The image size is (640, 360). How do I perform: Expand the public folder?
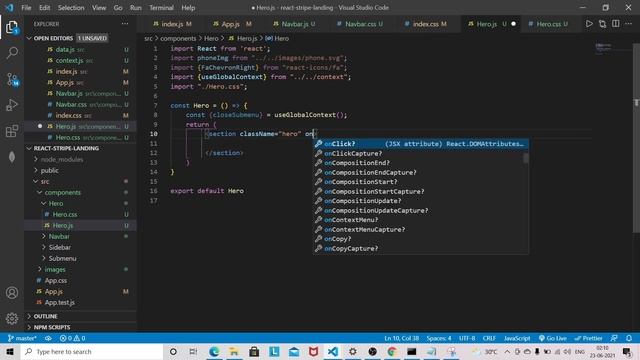point(49,171)
